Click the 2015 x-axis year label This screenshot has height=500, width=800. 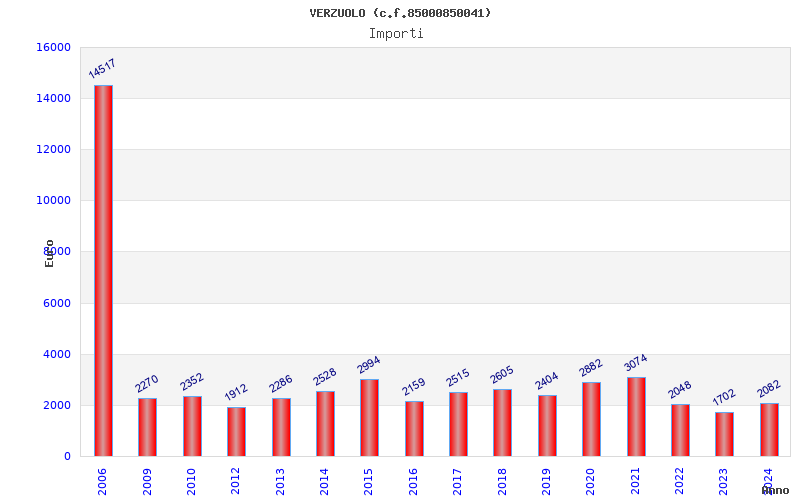click(368, 482)
